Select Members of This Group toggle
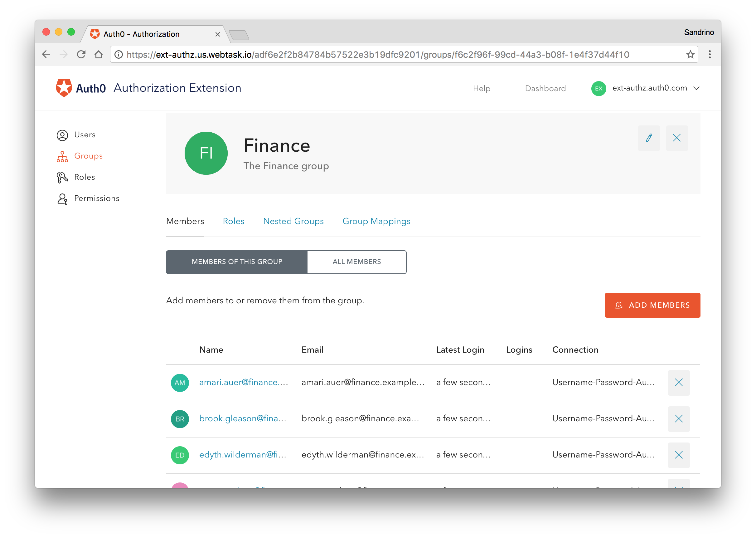756x538 pixels. [x=237, y=262]
